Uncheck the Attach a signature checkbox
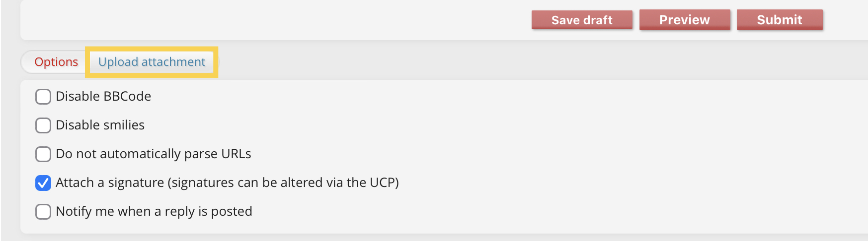Image resolution: width=868 pixels, height=241 pixels. pos(43,183)
